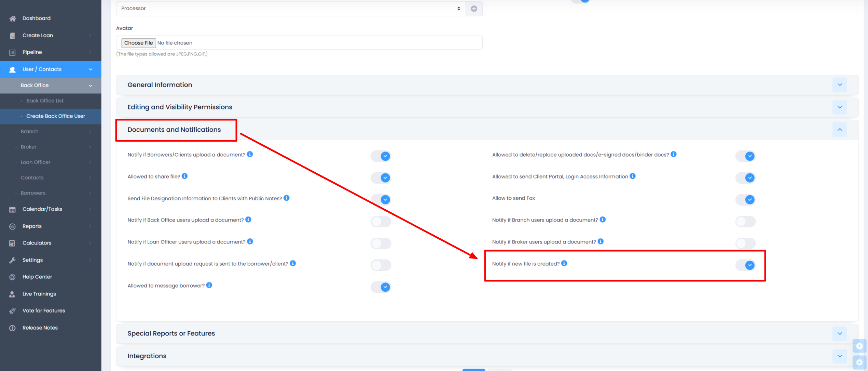The image size is (868, 371).
Task: Click info icon for Back Office users upload
Action: pyautogui.click(x=248, y=220)
